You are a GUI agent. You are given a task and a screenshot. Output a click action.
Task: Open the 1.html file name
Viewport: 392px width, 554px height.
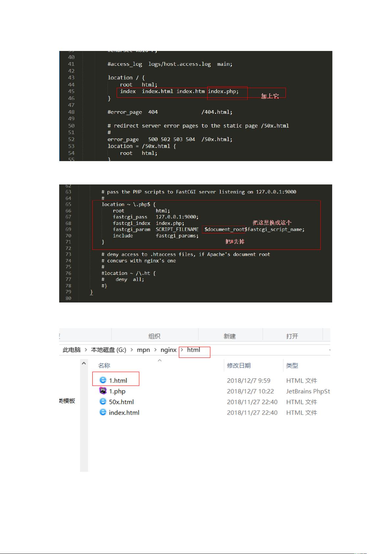tap(118, 380)
